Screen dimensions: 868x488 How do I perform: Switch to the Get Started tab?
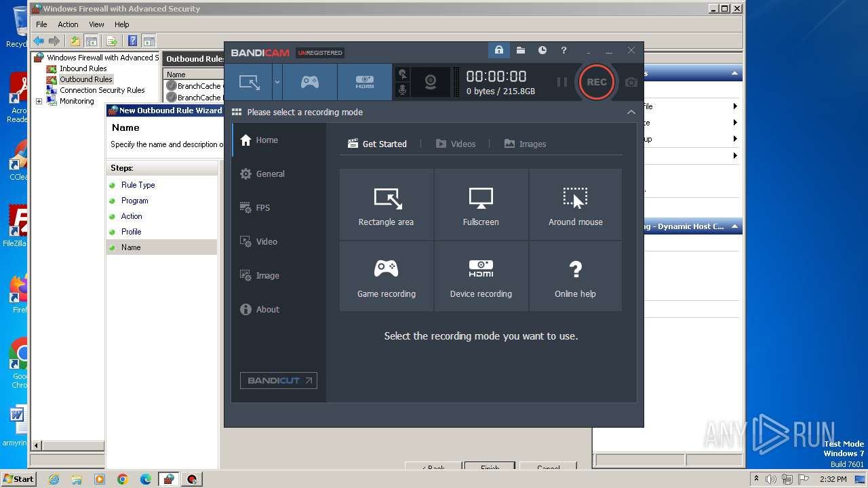377,144
